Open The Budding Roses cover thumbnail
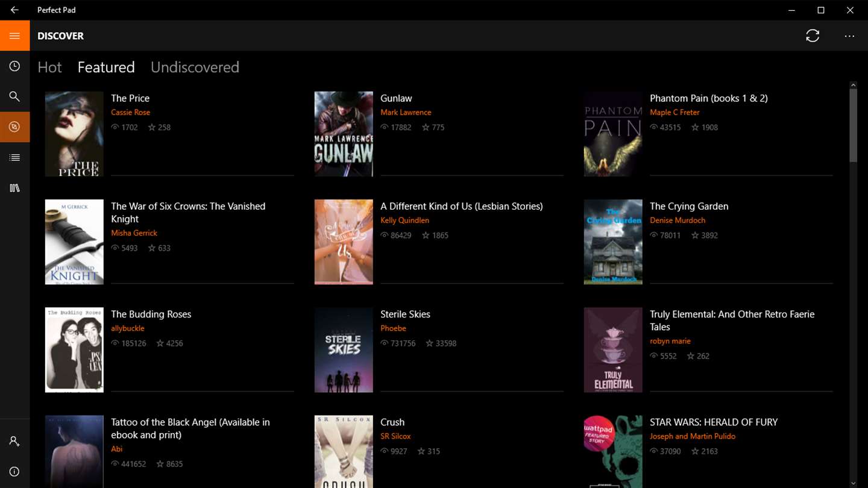 74,350
